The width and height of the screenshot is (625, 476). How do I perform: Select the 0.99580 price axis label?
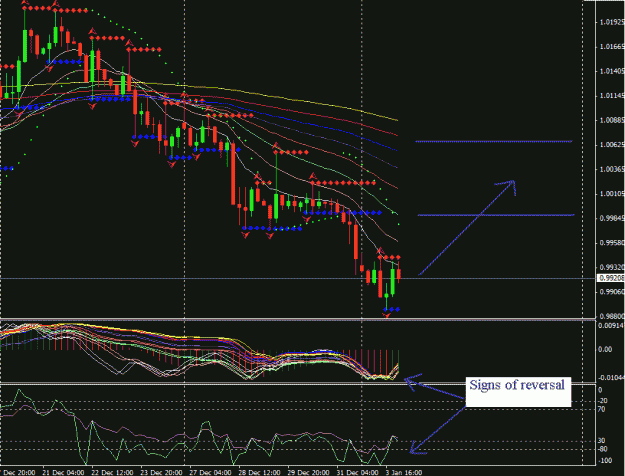coord(612,243)
